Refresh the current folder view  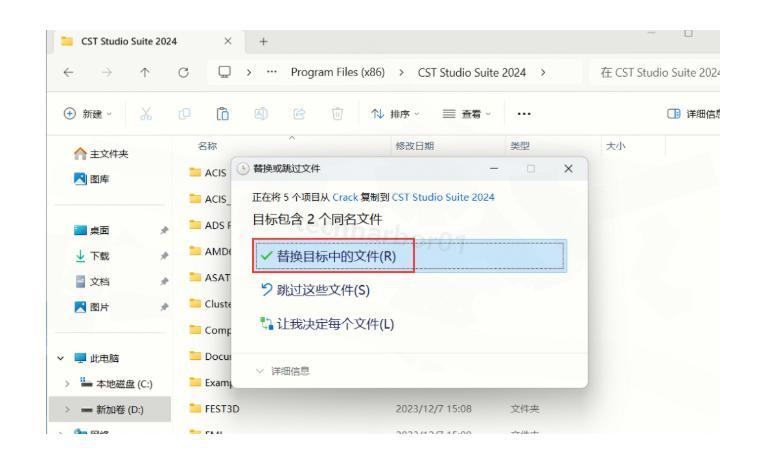(183, 73)
